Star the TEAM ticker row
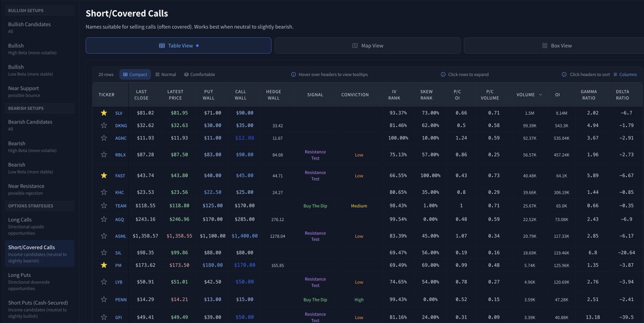Image resolution: width=644 pixels, height=323 pixels. pyautogui.click(x=104, y=205)
